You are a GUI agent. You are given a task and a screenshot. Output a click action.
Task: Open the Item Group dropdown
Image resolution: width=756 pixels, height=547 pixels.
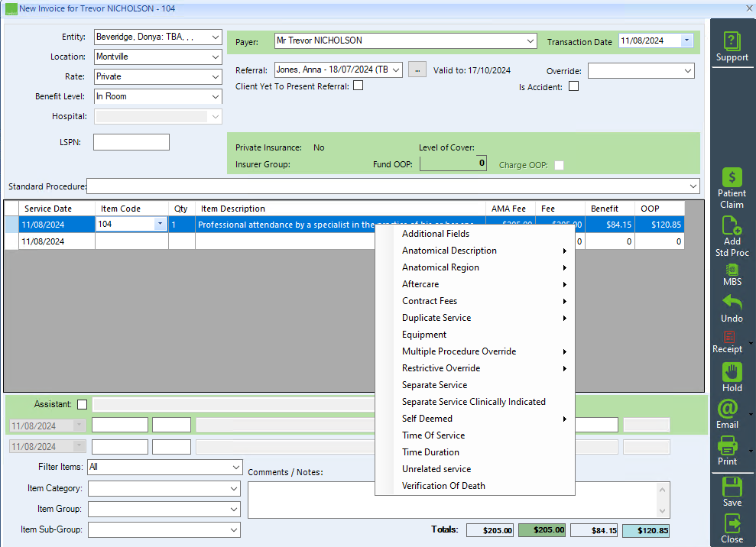click(x=234, y=510)
